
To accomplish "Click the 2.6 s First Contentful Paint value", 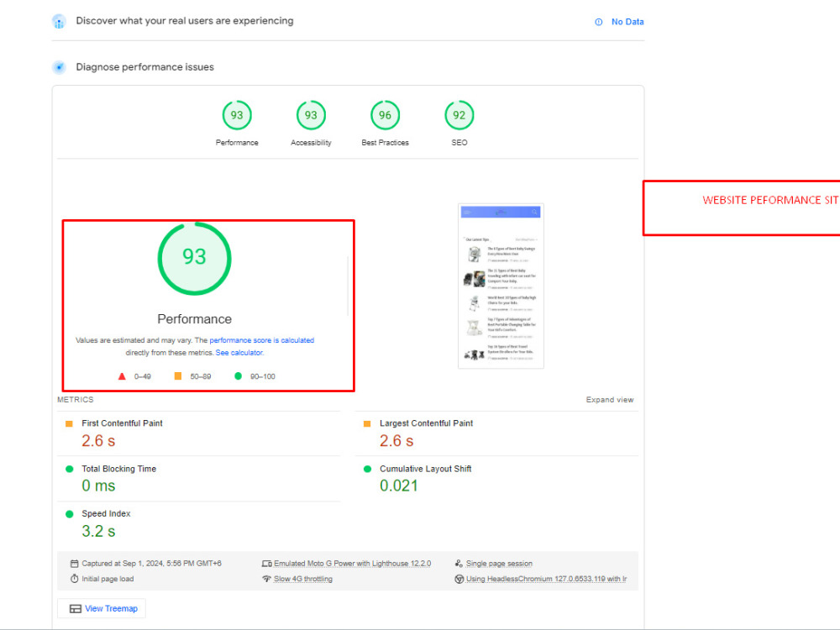I will [98, 441].
